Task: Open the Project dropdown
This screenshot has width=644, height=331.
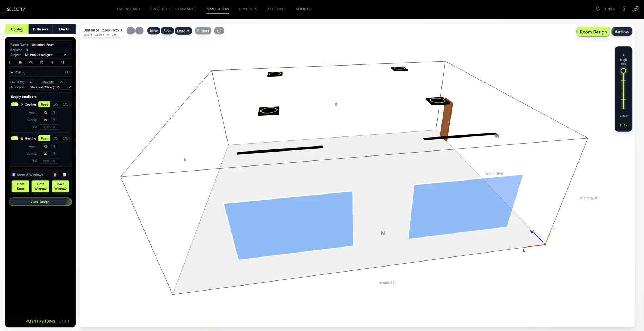Action: pyautogui.click(x=46, y=55)
